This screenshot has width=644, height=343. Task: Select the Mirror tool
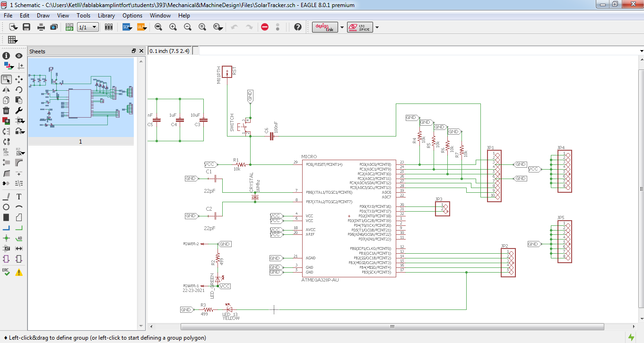(6, 89)
